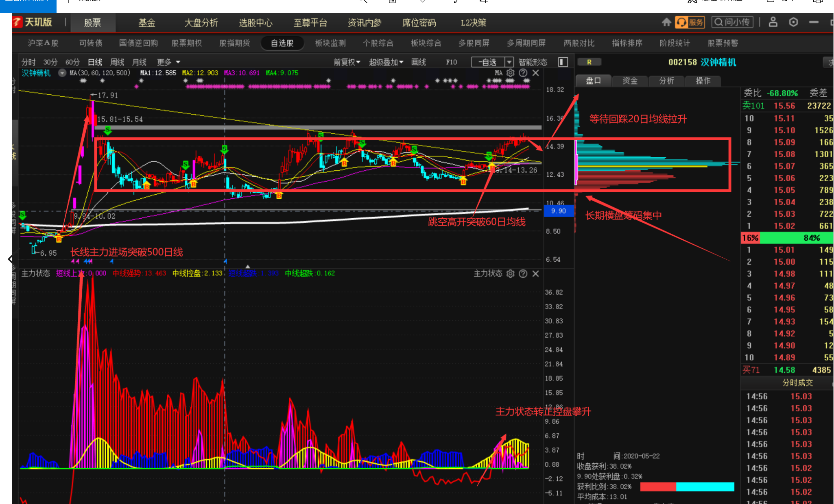Select the 周线 weekly period
834x504 pixels.
[117, 62]
